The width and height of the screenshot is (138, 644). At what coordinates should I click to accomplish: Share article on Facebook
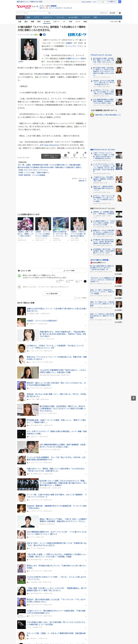coord(44,35)
